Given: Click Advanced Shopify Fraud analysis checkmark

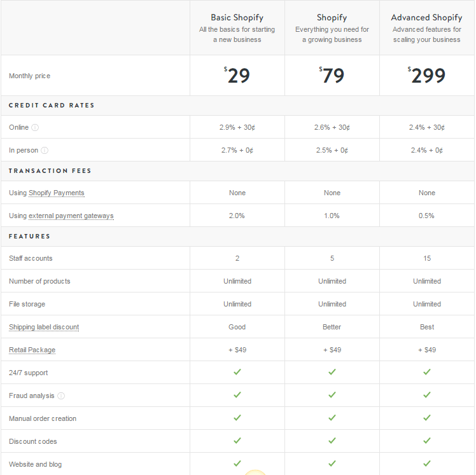Looking at the screenshot, I should click(x=427, y=395).
